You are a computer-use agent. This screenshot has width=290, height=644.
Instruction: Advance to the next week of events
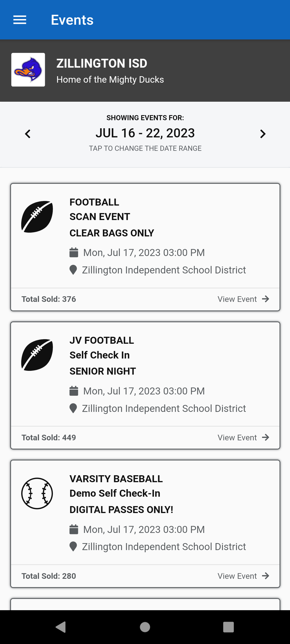263,134
